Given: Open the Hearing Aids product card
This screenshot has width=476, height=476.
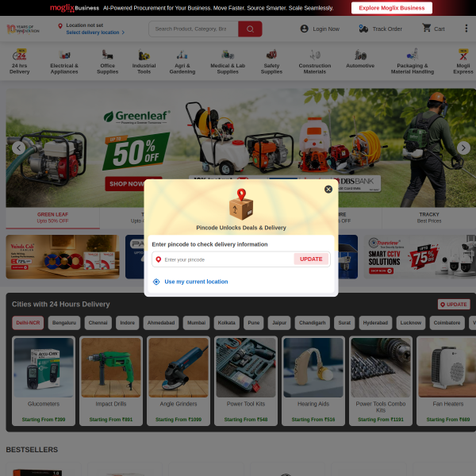Looking at the screenshot, I should tap(313, 381).
